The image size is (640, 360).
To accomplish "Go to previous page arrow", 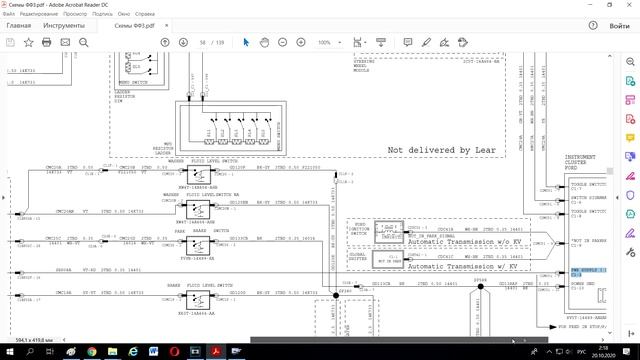I will click(165, 42).
